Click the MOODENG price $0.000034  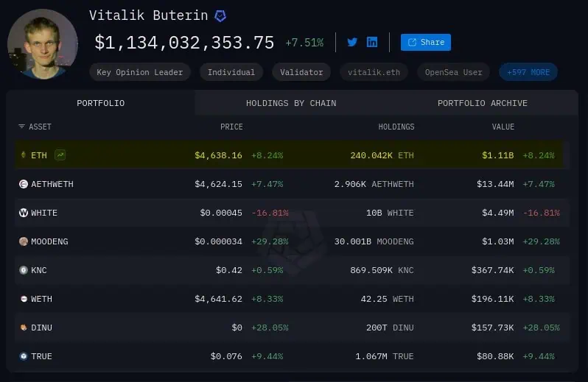[218, 241]
